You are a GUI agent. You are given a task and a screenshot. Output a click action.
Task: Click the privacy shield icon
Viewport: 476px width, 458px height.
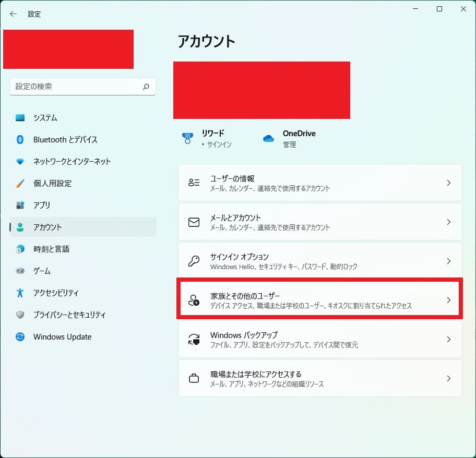pyautogui.click(x=20, y=315)
